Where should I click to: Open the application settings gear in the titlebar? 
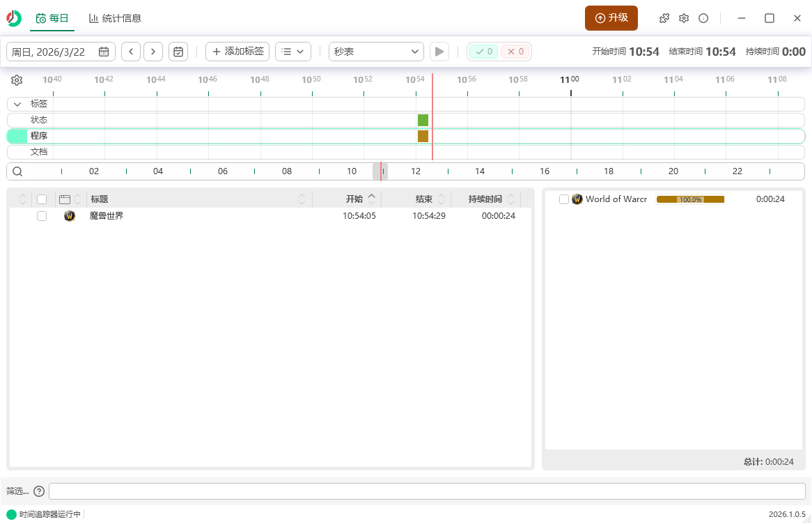[684, 17]
